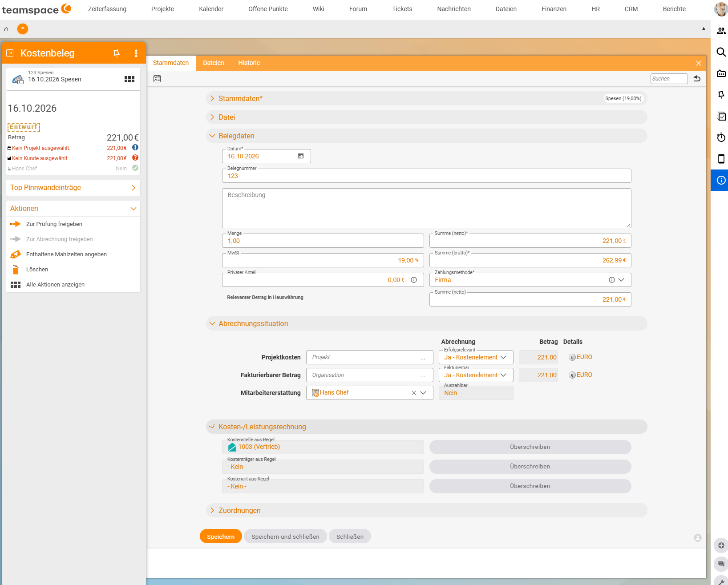Viewport: 728px width, 585px height.
Task: Open the stopwatch timer in right sidebar
Action: [721, 137]
